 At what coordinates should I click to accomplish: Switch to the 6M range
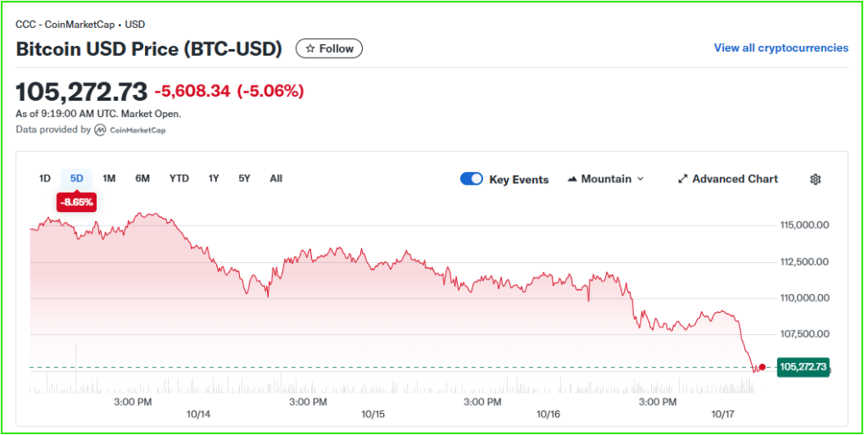142,178
